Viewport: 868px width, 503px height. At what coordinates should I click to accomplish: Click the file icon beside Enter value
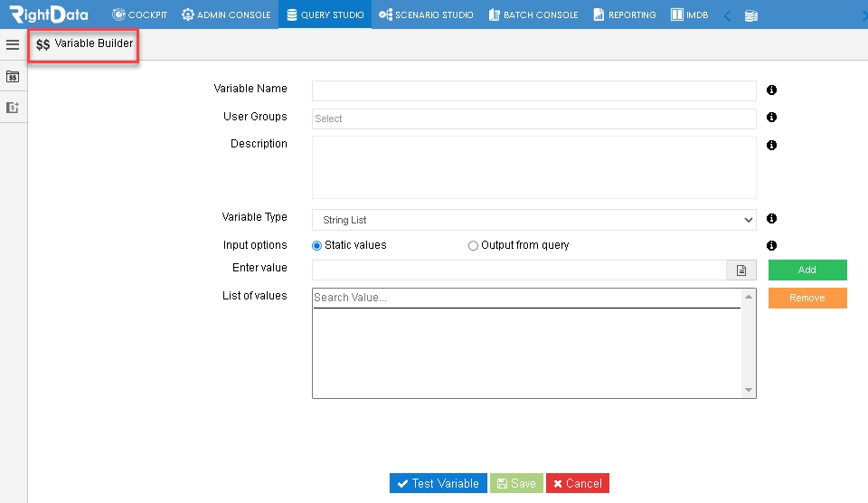(x=741, y=270)
